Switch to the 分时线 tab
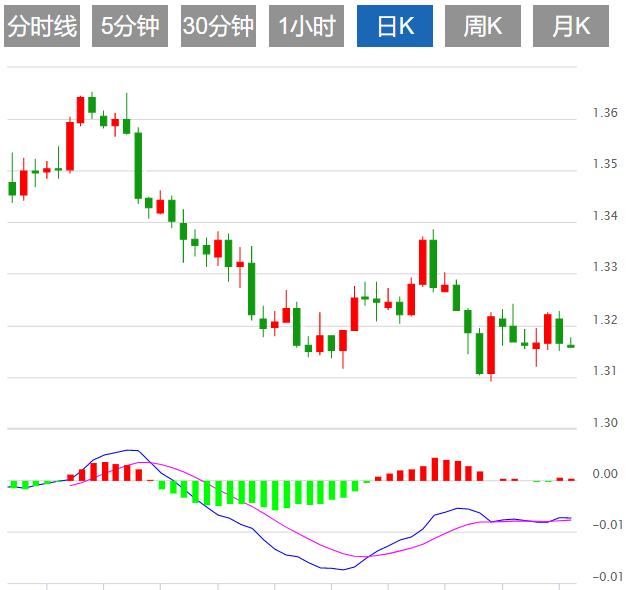Screen dimensions: 637x590 (42, 27)
